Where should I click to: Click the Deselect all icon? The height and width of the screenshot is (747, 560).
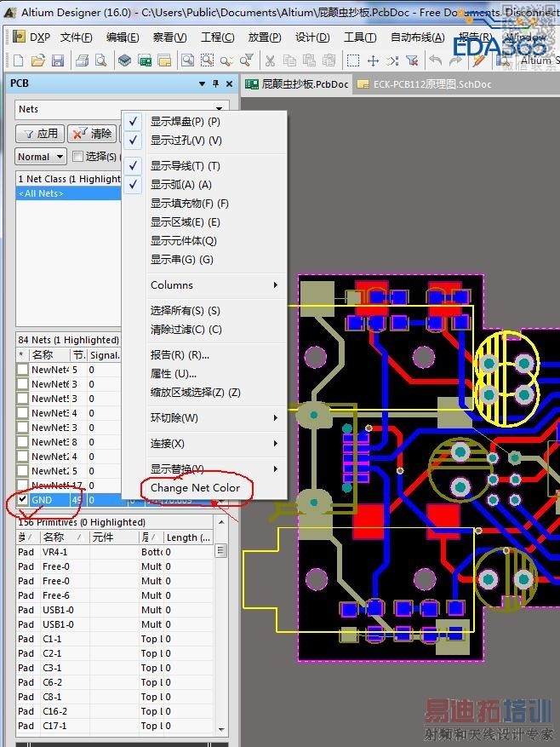392,60
